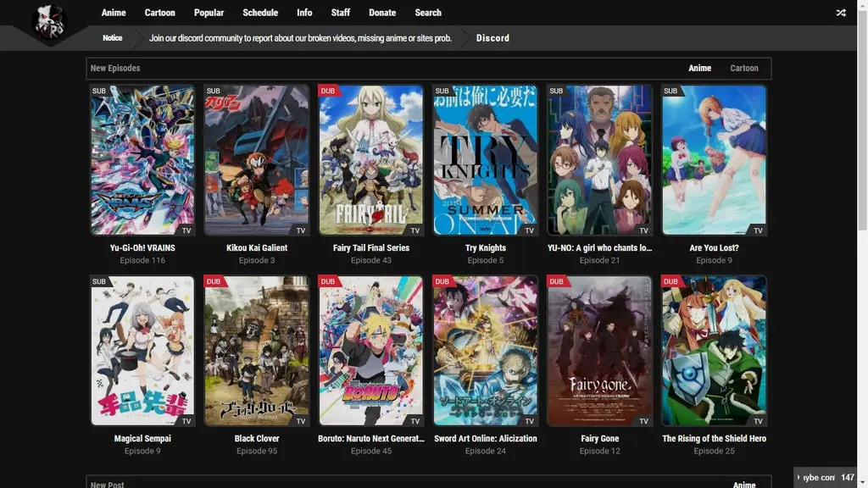The height and width of the screenshot is (488, 868).
Task: Open Kikou Kai Galient poster thumbnail
Action: pos(257,160)
